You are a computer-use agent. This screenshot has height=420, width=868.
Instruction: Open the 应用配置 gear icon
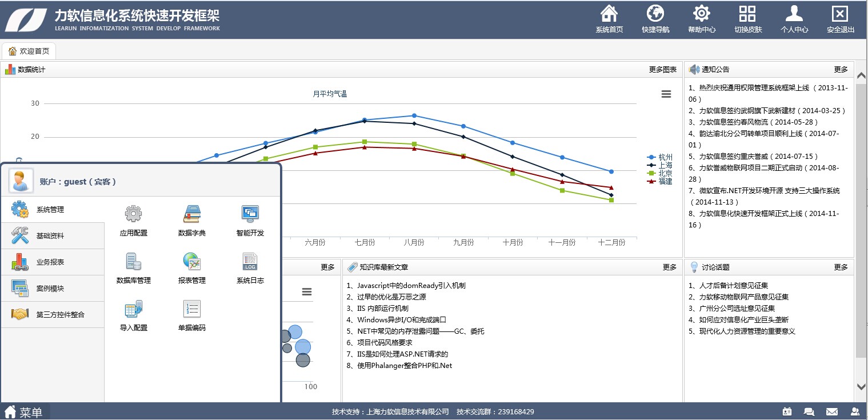pos(133,214)
